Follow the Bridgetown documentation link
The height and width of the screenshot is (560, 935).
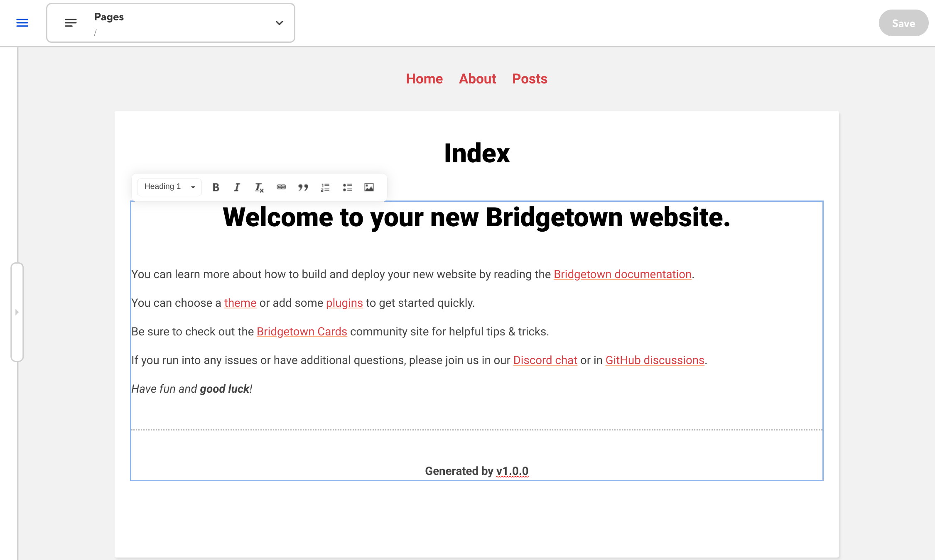(x=622, y=274)
